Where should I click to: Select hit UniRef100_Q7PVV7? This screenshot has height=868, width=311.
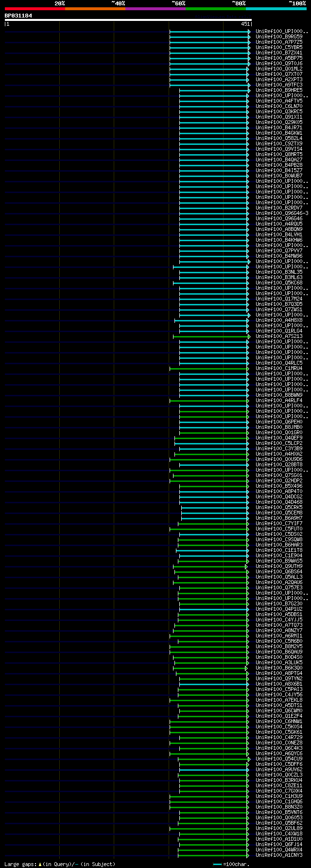point(279,250)
